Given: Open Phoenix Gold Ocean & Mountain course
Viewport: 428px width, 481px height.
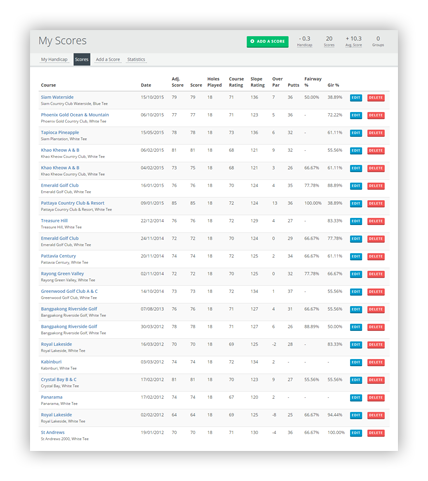Looking at the screenshot, I should point(75,115).
